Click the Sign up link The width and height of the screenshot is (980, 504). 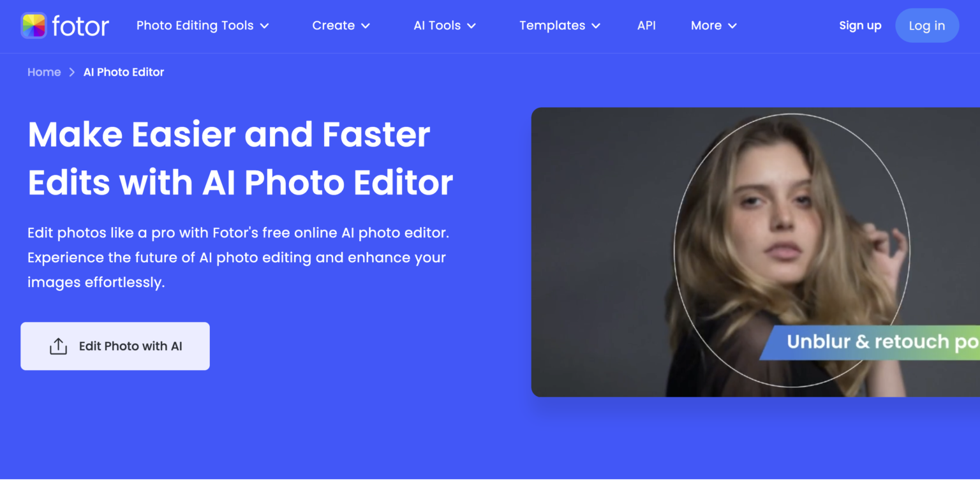pyautogui.click(x=860, y=26)
